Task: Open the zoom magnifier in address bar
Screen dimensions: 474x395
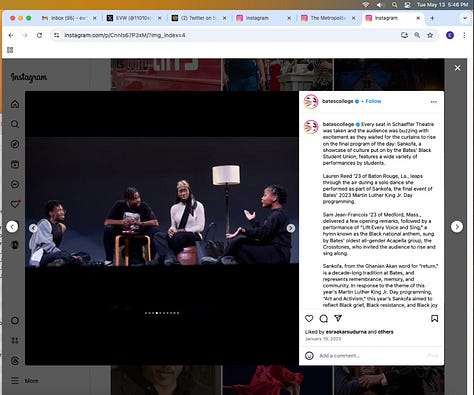Action: [417, 35]
